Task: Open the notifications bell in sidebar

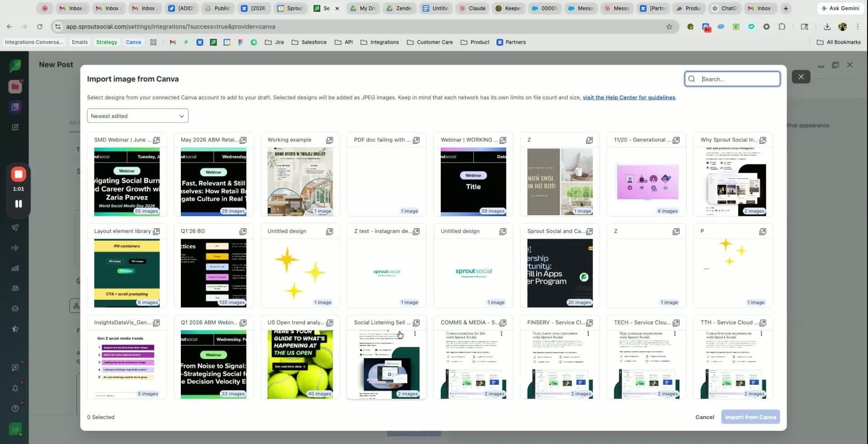Action: pyautogui.click(x=15, y=388)
